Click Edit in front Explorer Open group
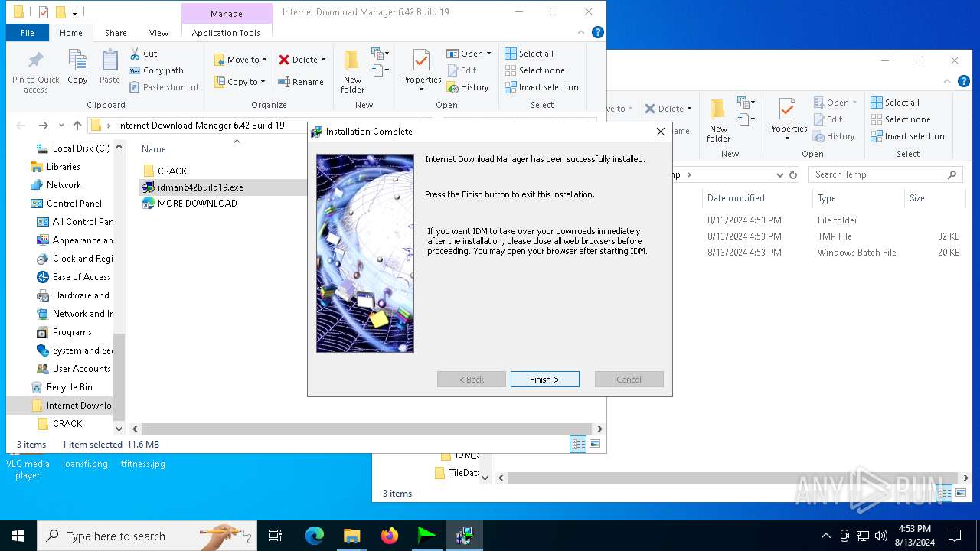 [462, 70]
